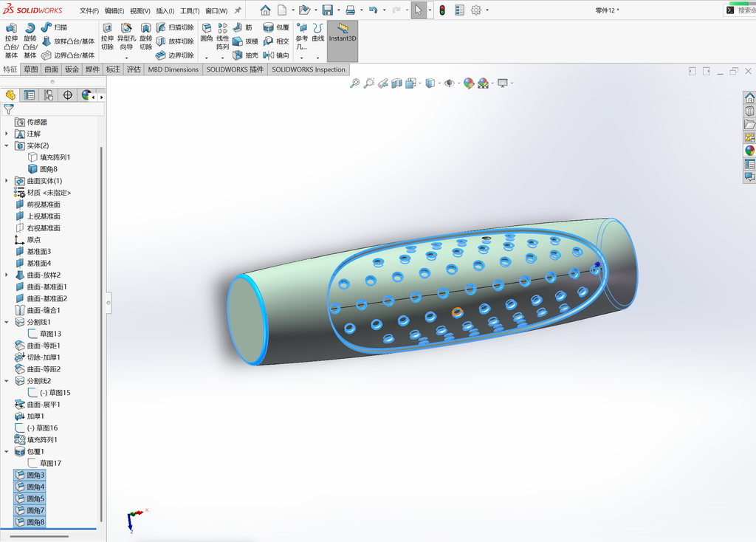This screenshot has height=542, width=756.
Task: Select the 填充阵列1 feature in tree
Action: (x=37, y=440)
